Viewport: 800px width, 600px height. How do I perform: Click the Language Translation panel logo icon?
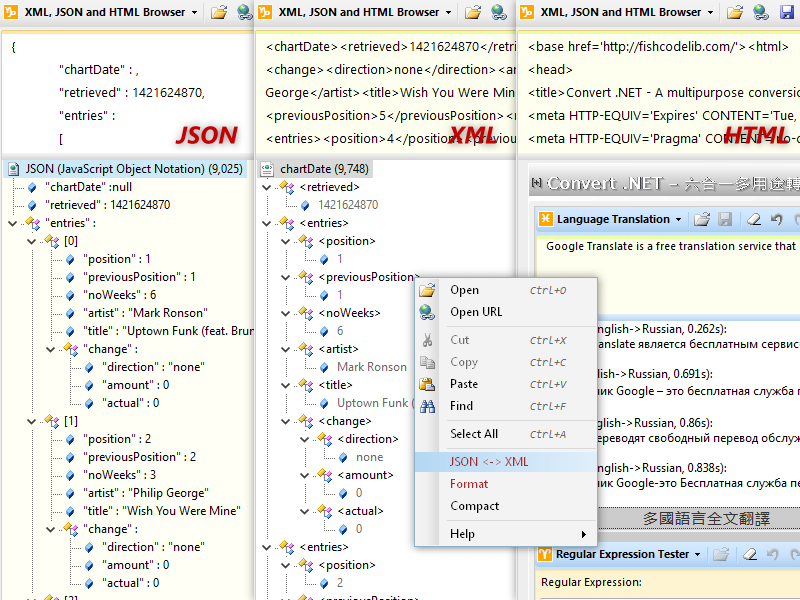(x=545, y=219)
